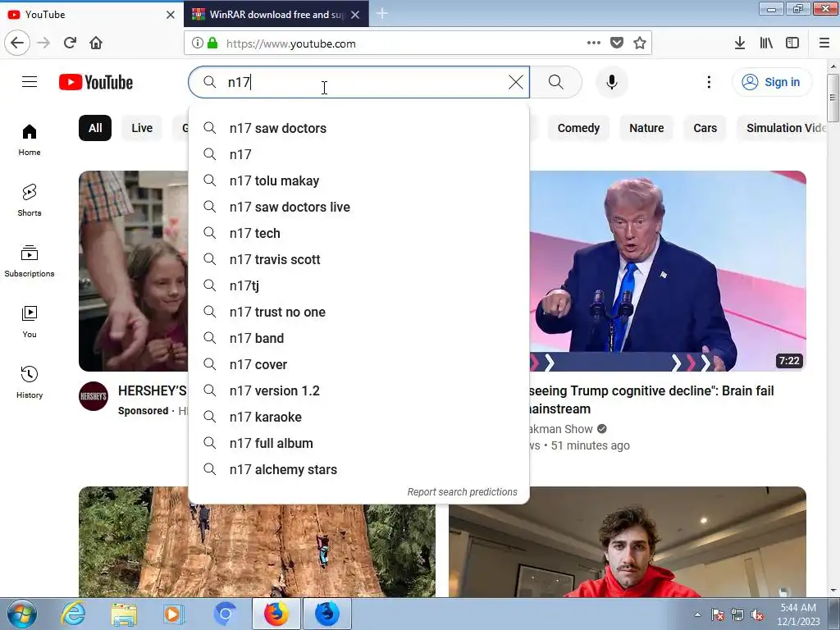Bookmark this page with the star
This screenshot has width=840, height=630.
point(640,43)
